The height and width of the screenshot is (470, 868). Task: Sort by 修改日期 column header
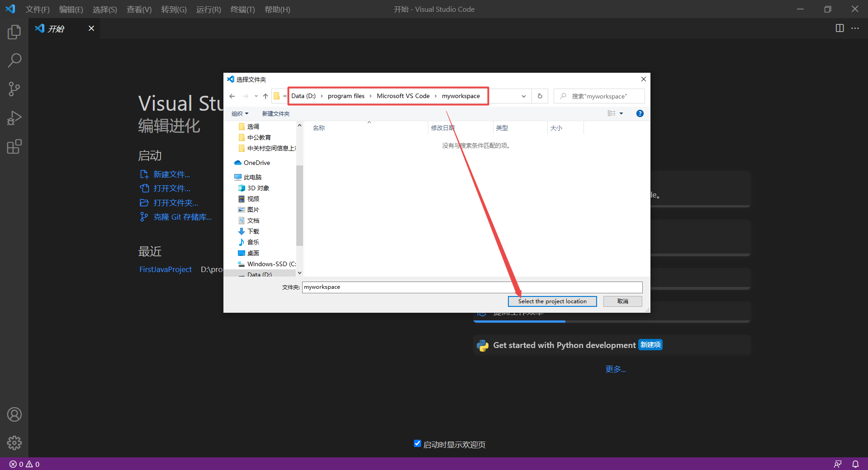pos(442,128)
